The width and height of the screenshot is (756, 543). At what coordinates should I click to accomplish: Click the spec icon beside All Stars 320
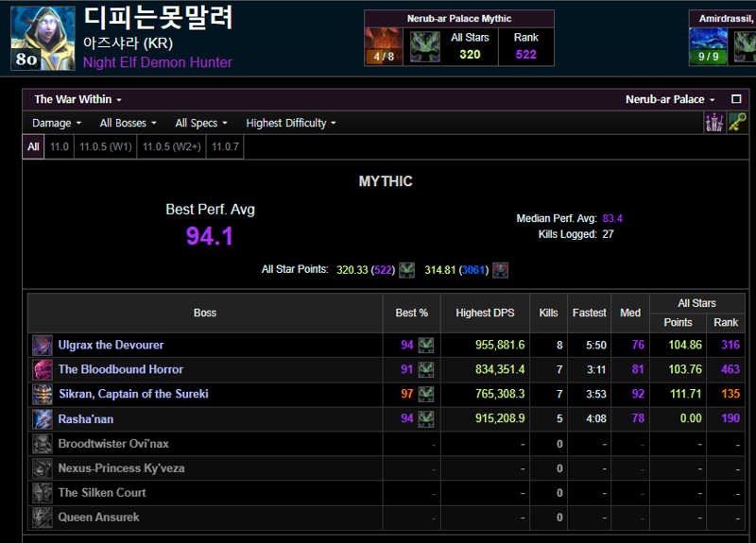pos(424,46)
